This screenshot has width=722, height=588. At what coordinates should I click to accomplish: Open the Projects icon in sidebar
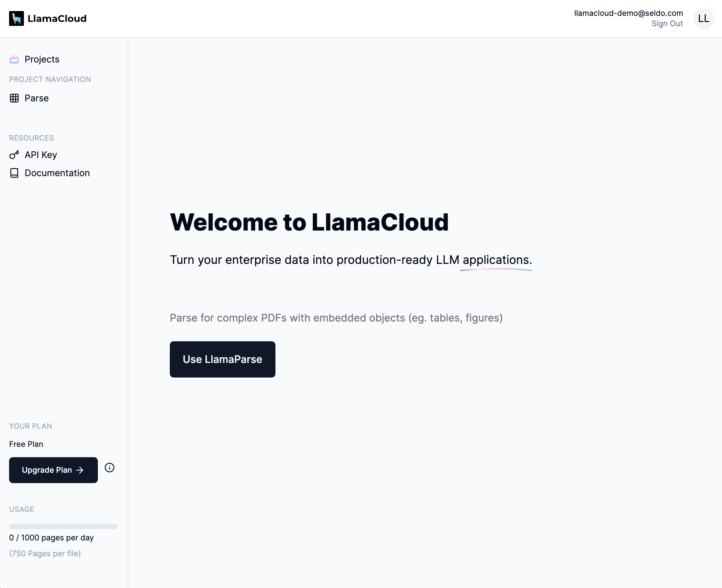click(x=14, y=59)
